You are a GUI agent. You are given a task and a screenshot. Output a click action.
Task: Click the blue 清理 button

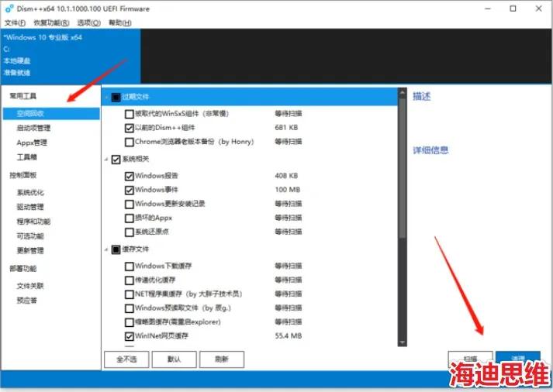point(518,359)
